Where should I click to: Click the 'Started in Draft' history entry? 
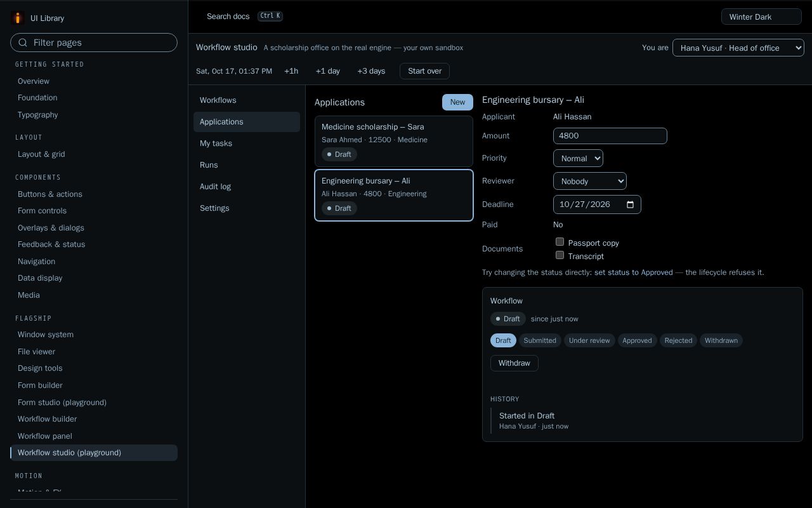(527, 416)
